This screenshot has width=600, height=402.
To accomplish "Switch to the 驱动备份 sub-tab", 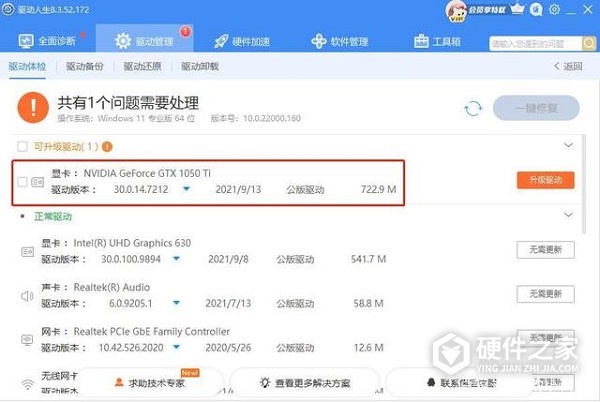I will (85, 67).
